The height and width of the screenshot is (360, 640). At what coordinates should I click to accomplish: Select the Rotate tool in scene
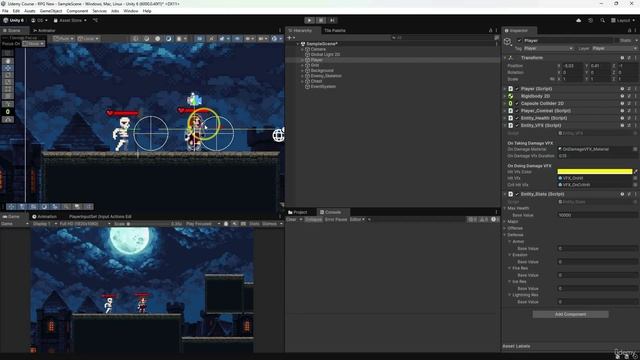click(8, 75)
